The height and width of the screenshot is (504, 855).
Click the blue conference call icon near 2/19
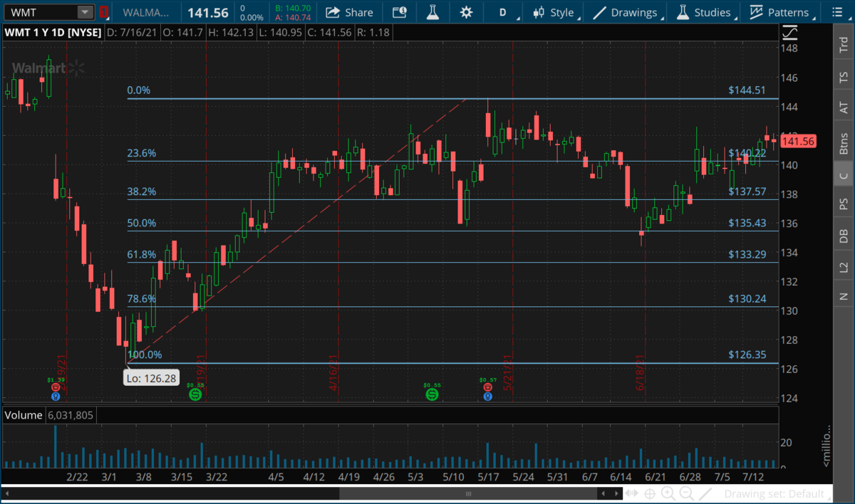(56, 397)
